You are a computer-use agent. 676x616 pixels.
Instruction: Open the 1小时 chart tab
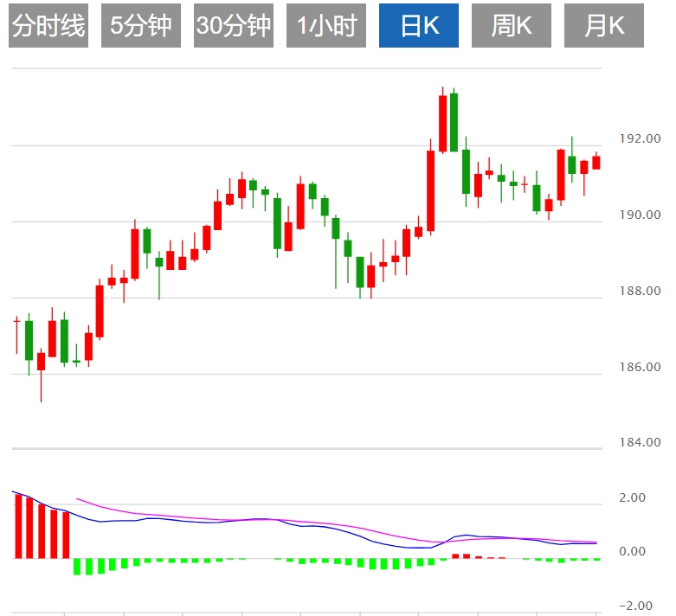tap(326, 25)
